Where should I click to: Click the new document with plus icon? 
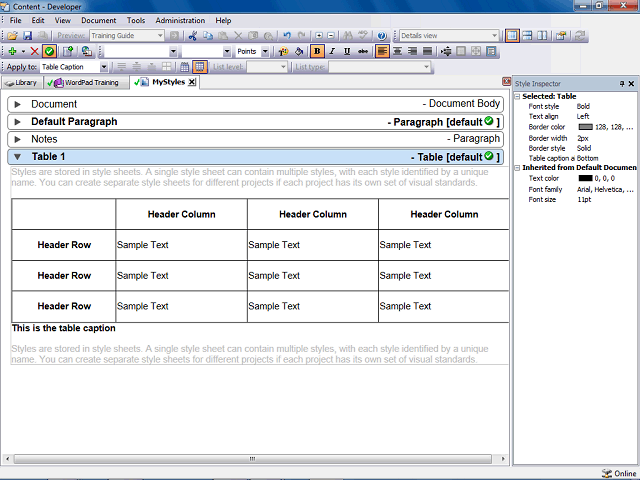pos(68,51)
